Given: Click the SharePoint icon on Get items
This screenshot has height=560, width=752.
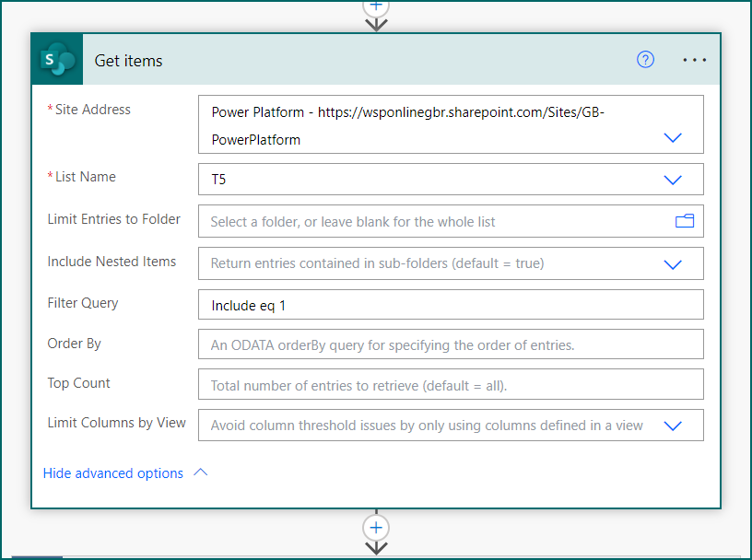Looking at the screenshot, I should [x=57, y=60].
